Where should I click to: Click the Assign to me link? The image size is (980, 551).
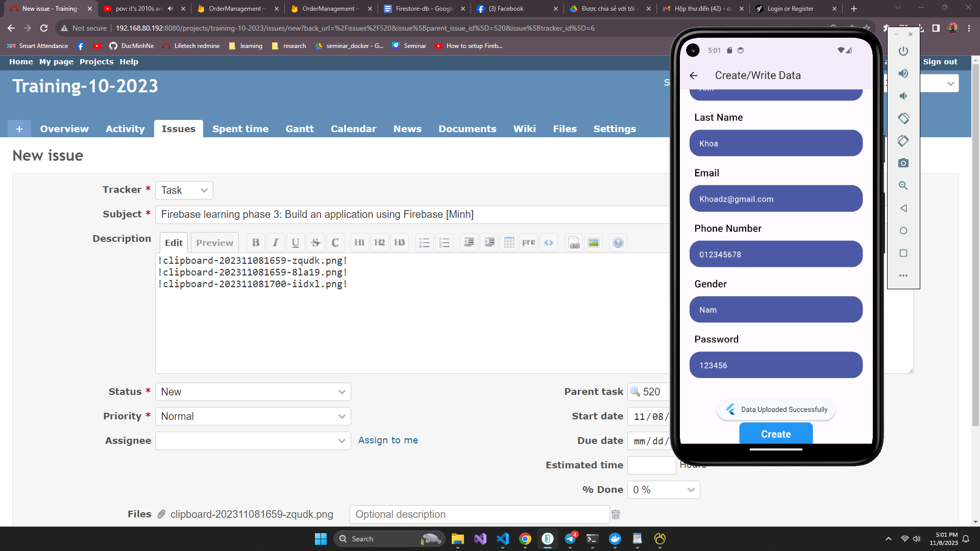tap(388, 440)
